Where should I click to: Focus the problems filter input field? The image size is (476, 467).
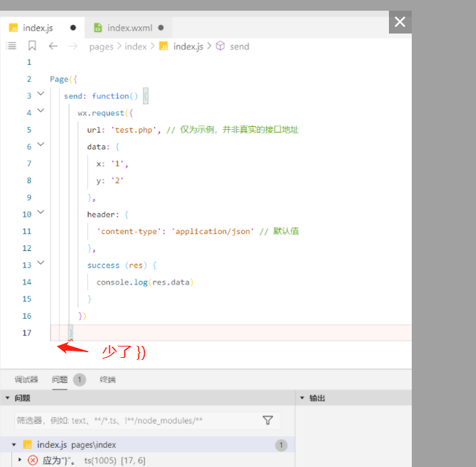pos(147,421)
